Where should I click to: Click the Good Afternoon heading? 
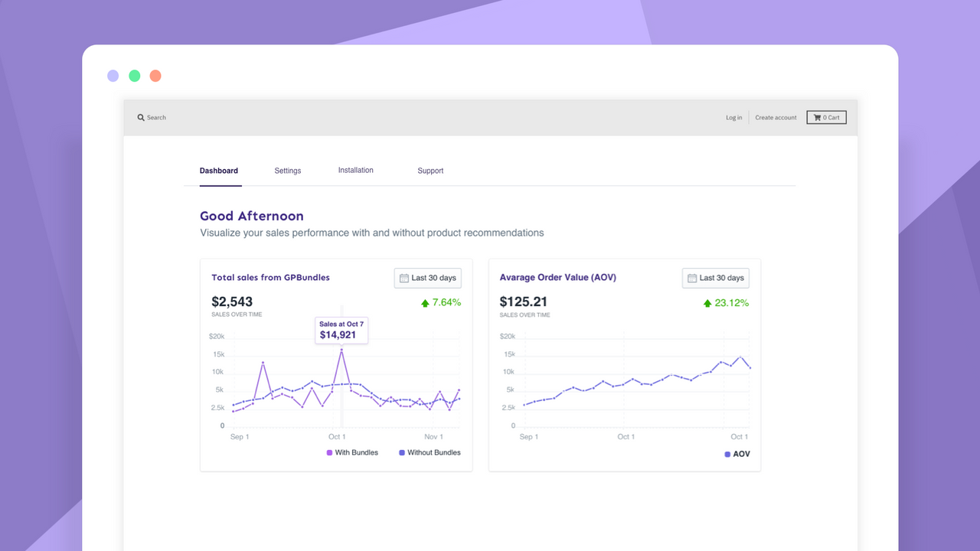click(x=252, y=217)
